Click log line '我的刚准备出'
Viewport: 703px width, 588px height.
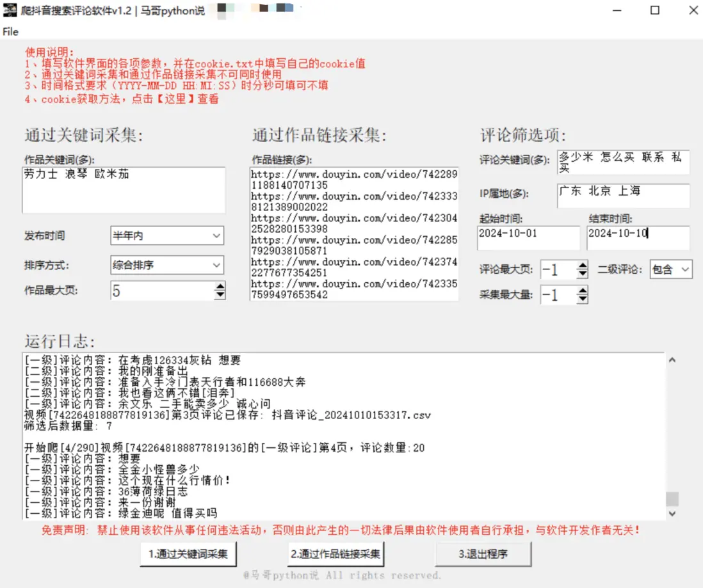click(x=106, y=371)
